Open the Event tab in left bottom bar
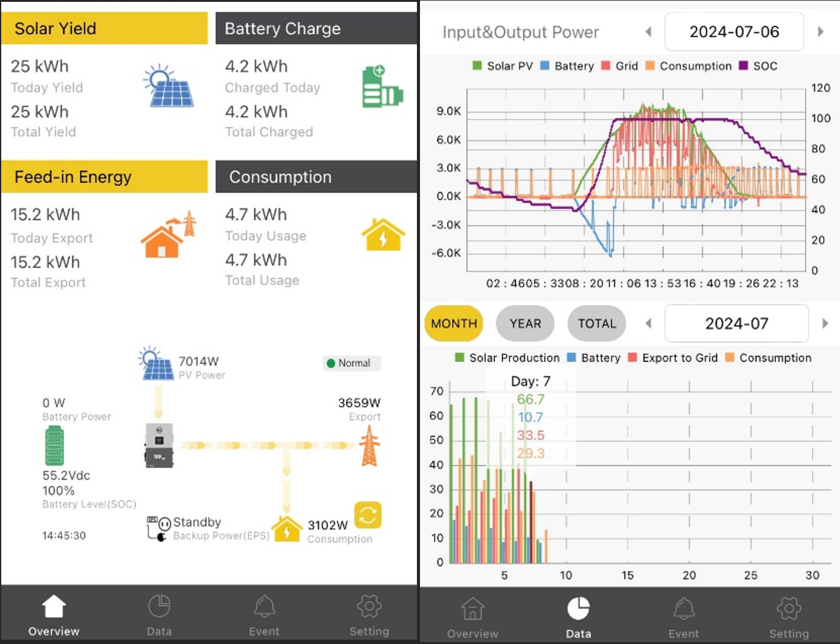Screen dimensions: 840x644 (x=264, y=614)
